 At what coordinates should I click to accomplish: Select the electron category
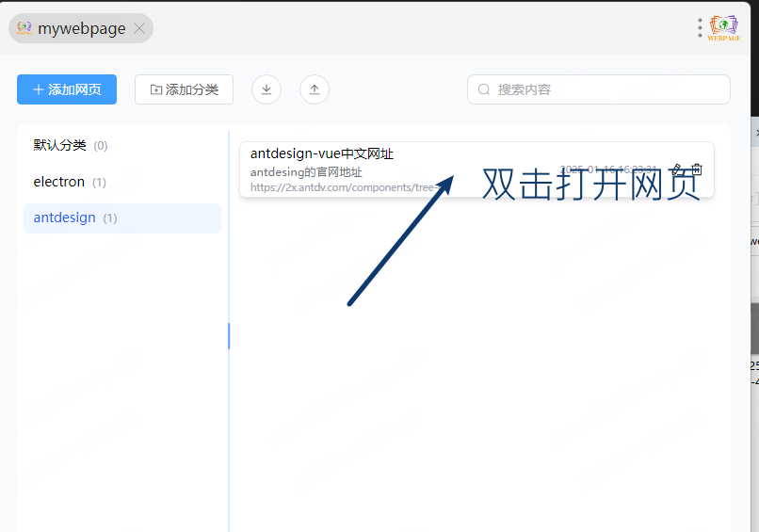coord(122,182)
